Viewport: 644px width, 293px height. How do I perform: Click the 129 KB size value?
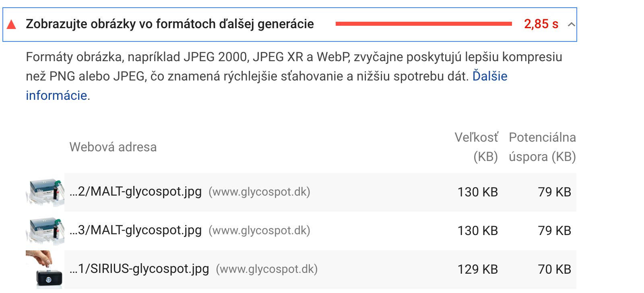click(478, 269)
